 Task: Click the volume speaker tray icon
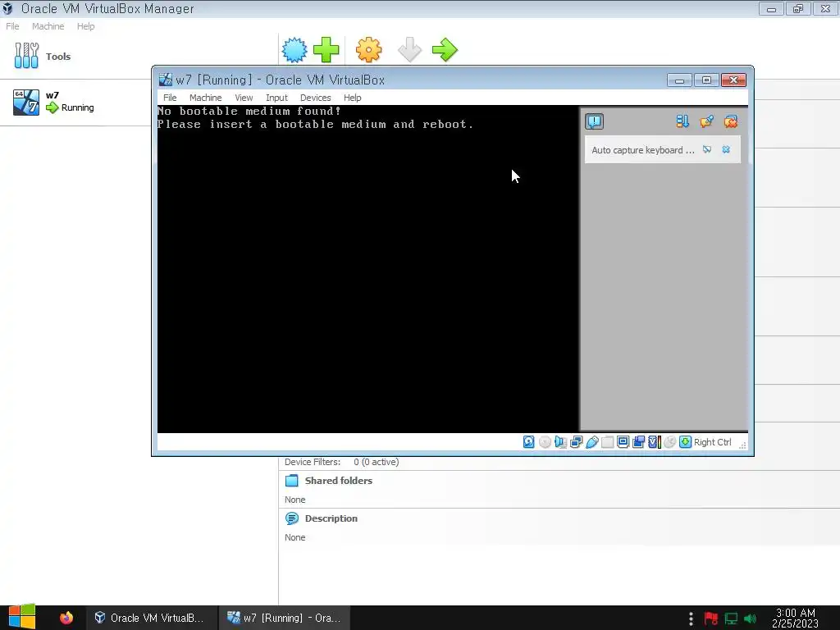coord(750,619)
